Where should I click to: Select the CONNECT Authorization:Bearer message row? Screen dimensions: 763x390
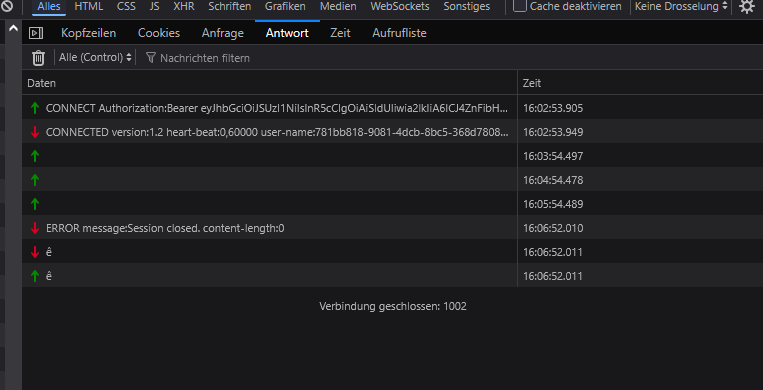click(x=392, y=108)
